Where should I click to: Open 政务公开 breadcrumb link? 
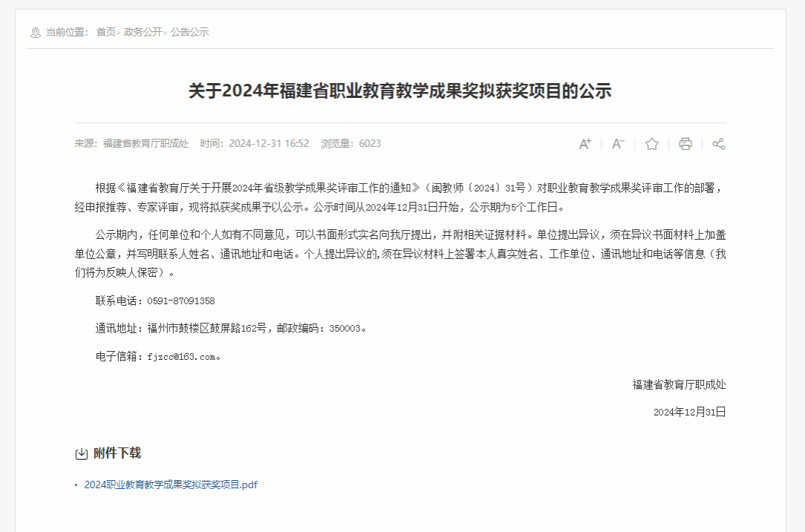pyautogui.click(x=143, y=32)
